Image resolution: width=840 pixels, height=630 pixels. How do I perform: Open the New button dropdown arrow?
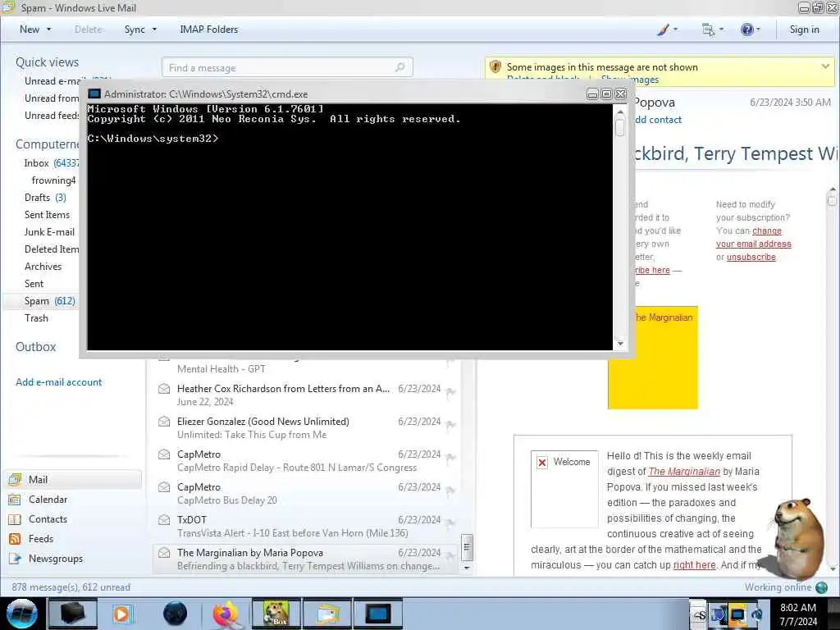click(x=48, y=30)
